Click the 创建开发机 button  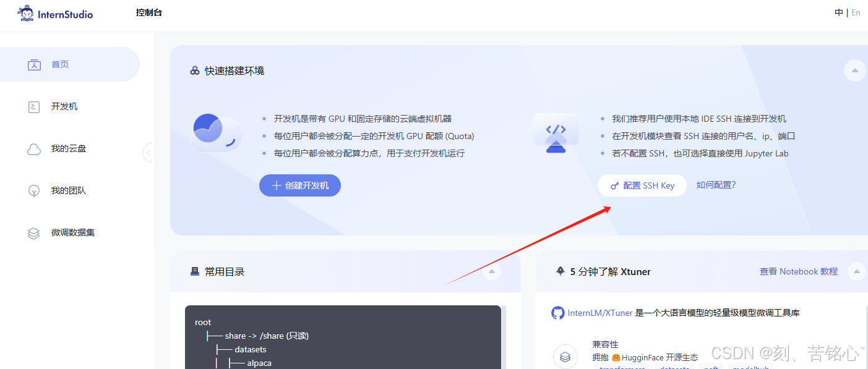(x=300, y=185)
